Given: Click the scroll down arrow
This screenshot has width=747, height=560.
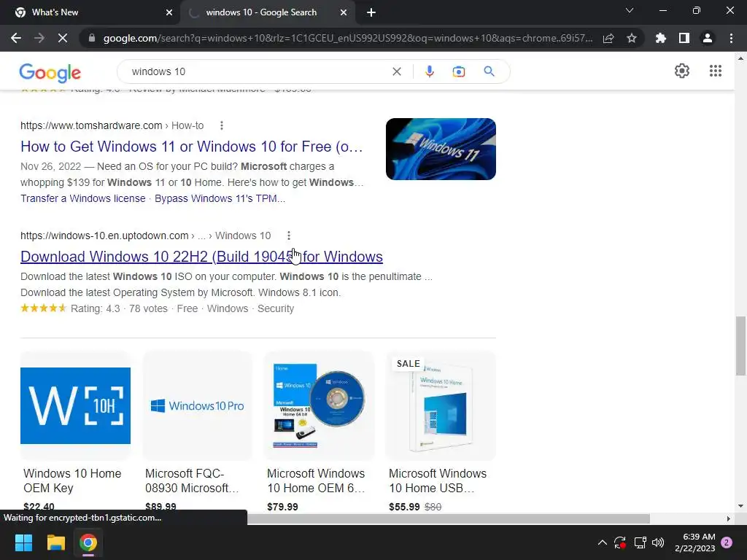Looking at the screenshot, I should [741, 506].
